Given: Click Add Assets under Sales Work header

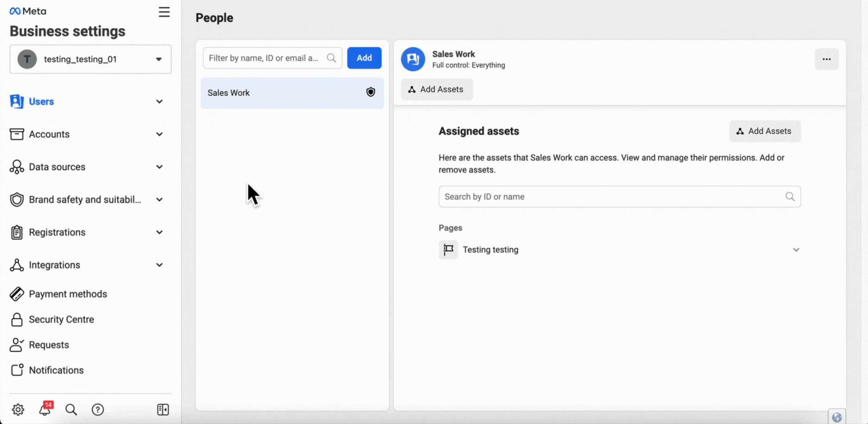Looking at the screenshot, I should [x=437, y=89].
